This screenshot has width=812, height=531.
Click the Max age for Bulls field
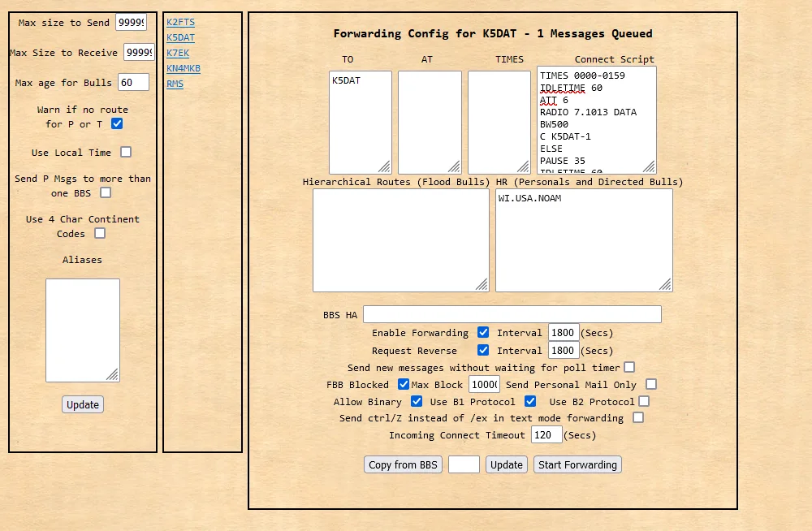click(x=134, y=82)
